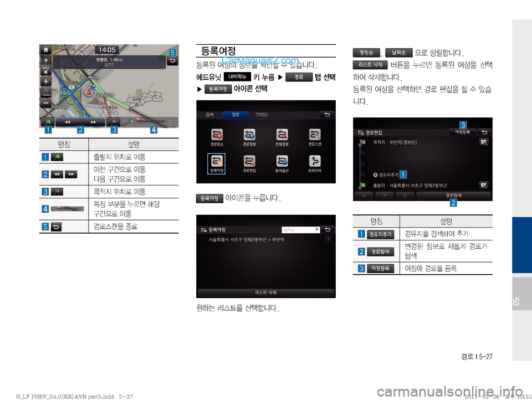Open the 경로정보 route info icon
This screenshot has height=401, width=532.
[249, 137]
